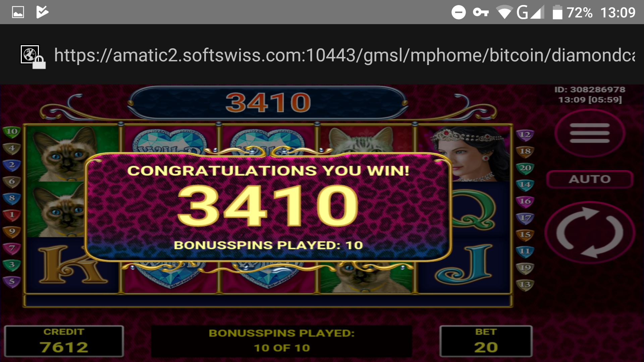The image size is (644, 362).
Task: Select payline 8 badge
Action: pyautogui.click(x=12, y=198)
